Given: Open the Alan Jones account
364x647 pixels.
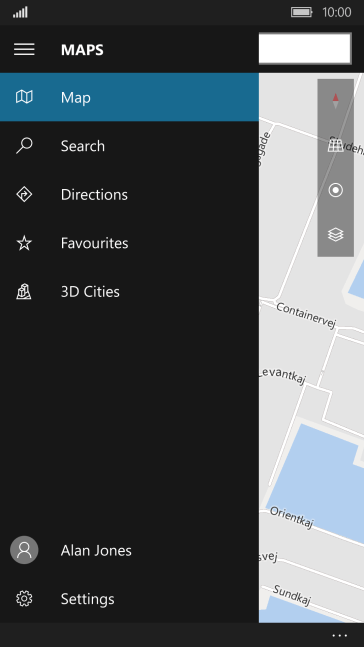Looking at the screenshot, I should pos(129,550).
